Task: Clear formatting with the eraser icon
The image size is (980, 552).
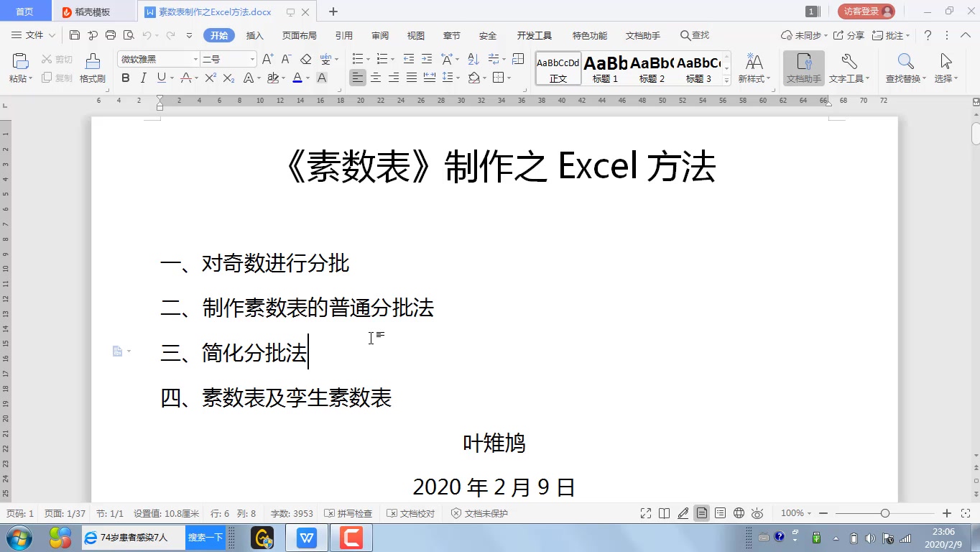Action: point(306,59)
